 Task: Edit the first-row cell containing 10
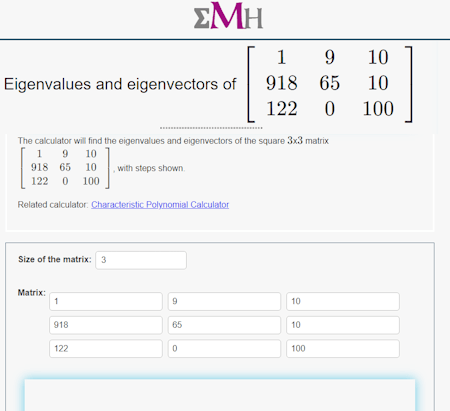coord(343,301)
